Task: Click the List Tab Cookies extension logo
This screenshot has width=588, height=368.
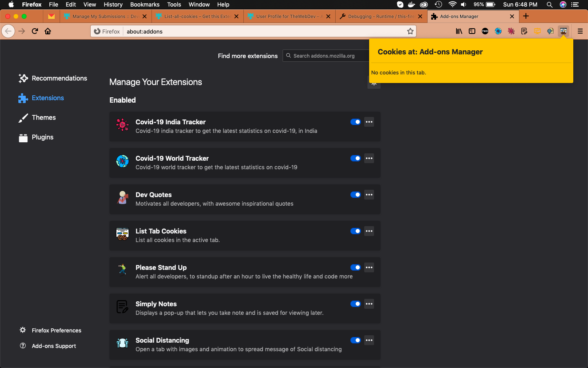Action: (122, 233)
